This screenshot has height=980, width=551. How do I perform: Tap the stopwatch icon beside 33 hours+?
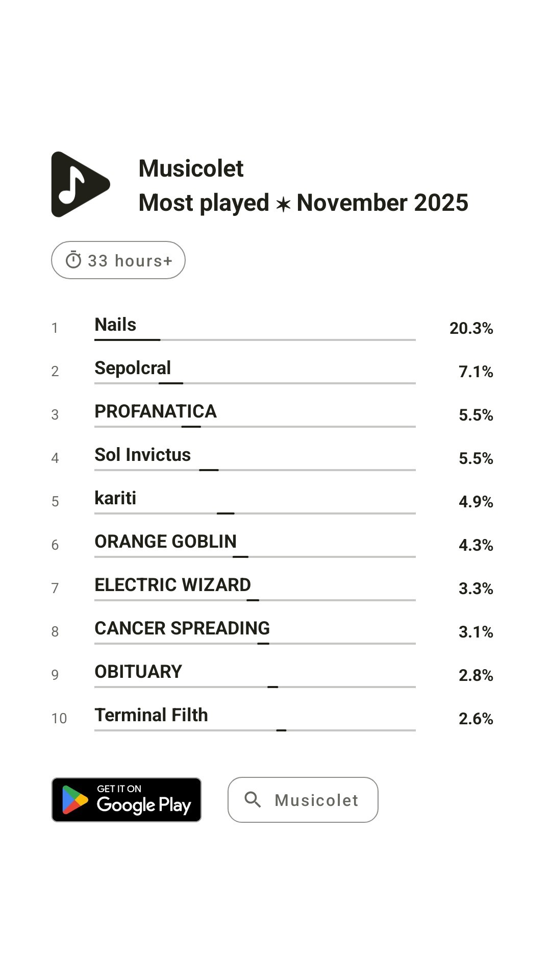coord(73,260)
